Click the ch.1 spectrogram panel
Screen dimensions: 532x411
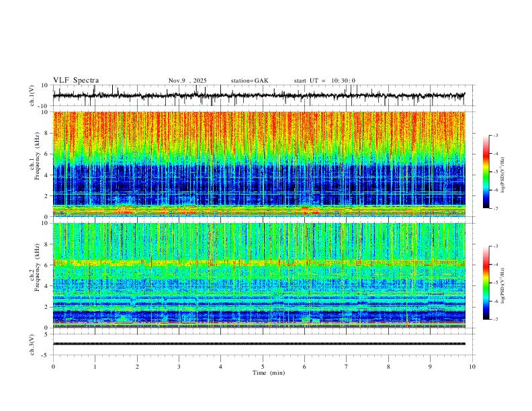(x=259, y=164)
